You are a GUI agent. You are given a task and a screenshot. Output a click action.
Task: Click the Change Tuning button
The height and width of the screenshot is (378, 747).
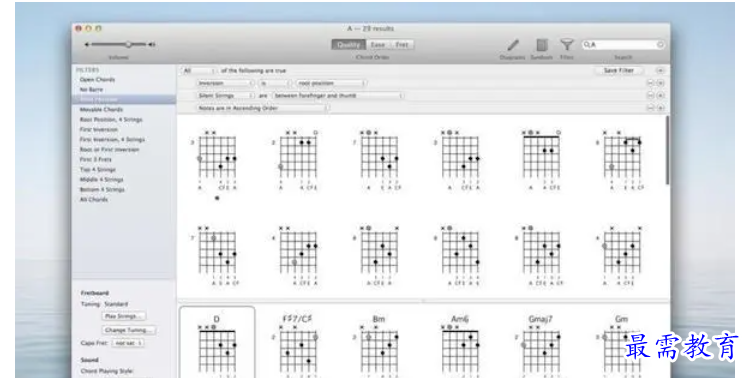[x=130, y=330]
